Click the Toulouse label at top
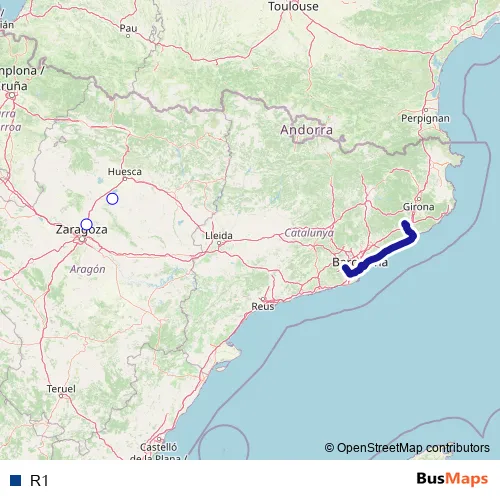The width and height of the screenshot is (500, 500). [293, 7]
